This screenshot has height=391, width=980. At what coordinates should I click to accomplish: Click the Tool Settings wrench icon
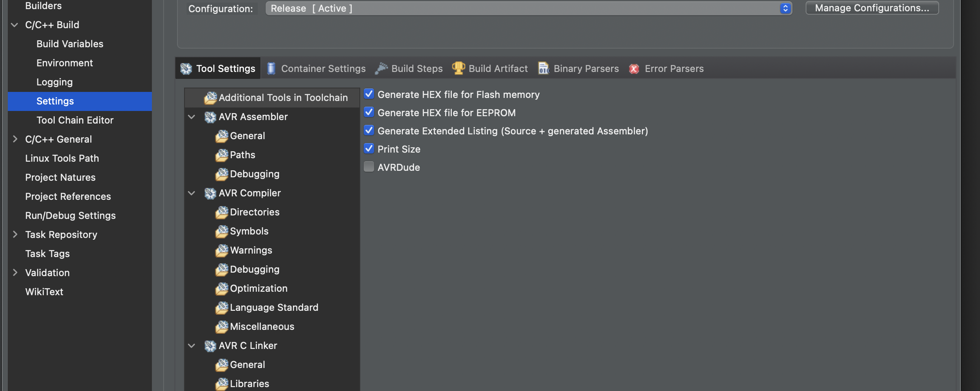tap(186, 68)
